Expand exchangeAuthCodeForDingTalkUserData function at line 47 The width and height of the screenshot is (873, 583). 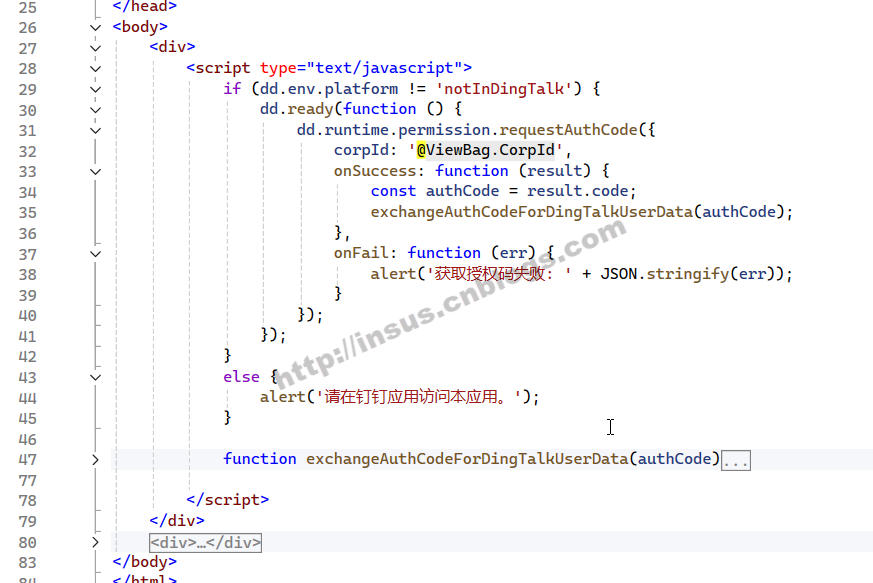tap(95, 459)
